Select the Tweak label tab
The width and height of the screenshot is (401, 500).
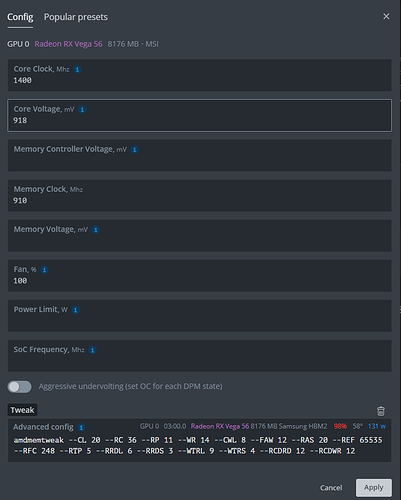22,410
